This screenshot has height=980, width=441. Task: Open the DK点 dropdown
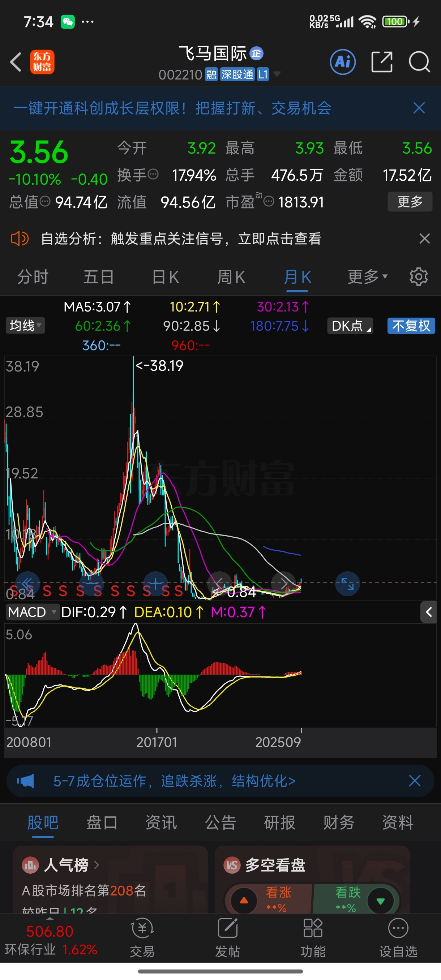pyautogui.click(x=350, y=326)
